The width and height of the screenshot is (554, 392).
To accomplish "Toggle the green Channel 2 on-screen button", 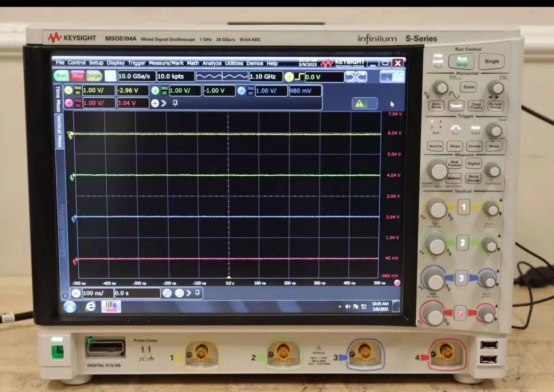I will coord(155,91).
